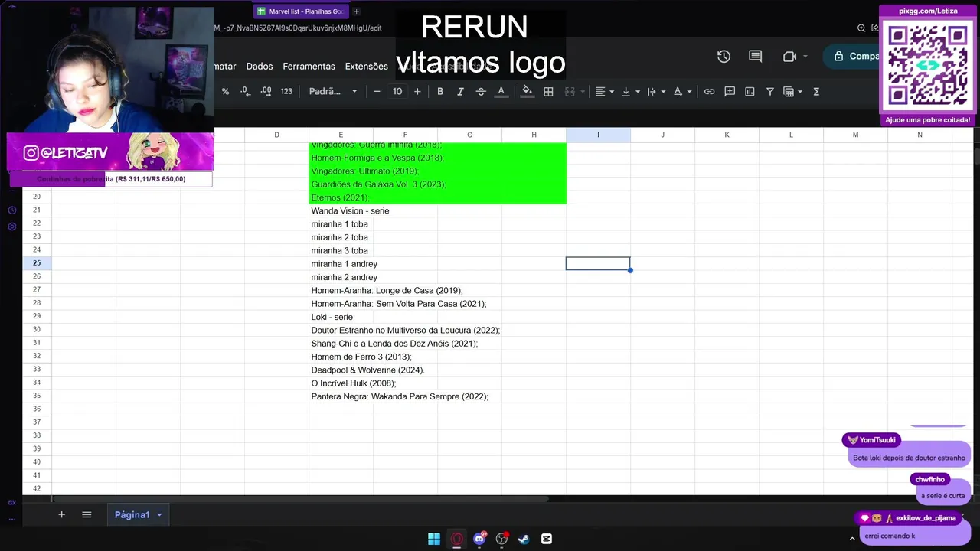This screenshot has height=551, width=980.
Task: Select cell 'Deadpool & Wolverine (2024).'
Action: point(367,370)
